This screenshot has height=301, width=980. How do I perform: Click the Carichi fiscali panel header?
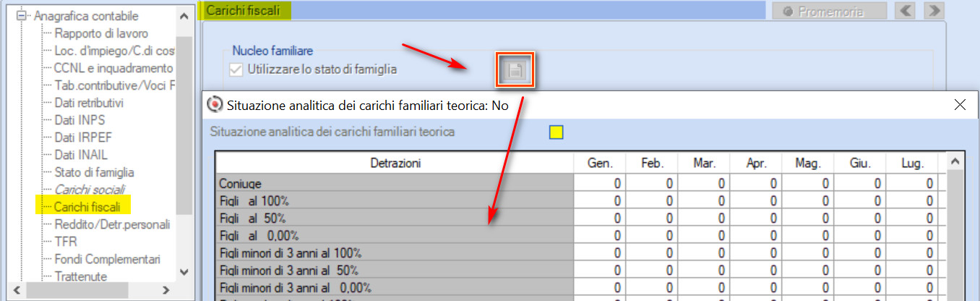coord(483,11)
